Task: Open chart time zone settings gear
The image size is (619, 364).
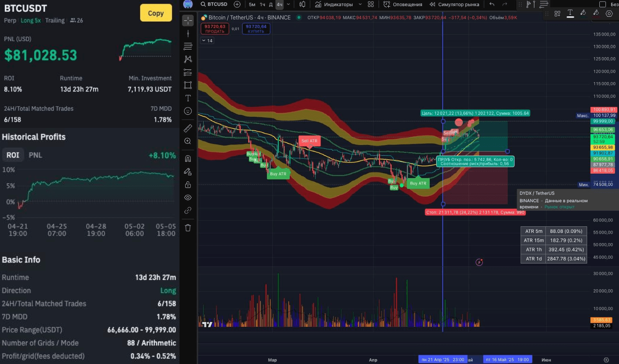Action: 606,360
